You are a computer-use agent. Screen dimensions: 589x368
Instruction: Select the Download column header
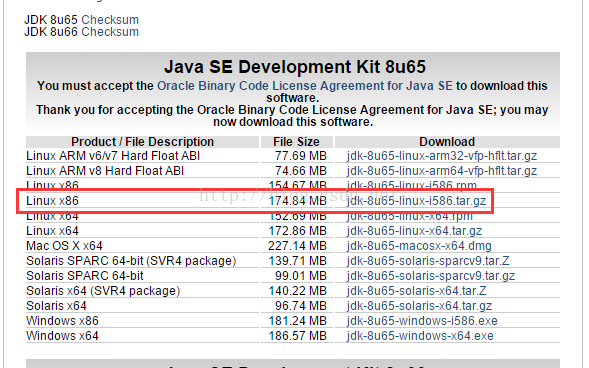pos(447,142)
